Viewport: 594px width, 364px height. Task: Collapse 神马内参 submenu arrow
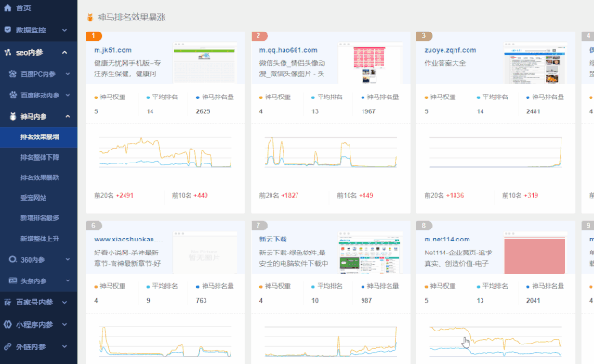tap(68, 116)
